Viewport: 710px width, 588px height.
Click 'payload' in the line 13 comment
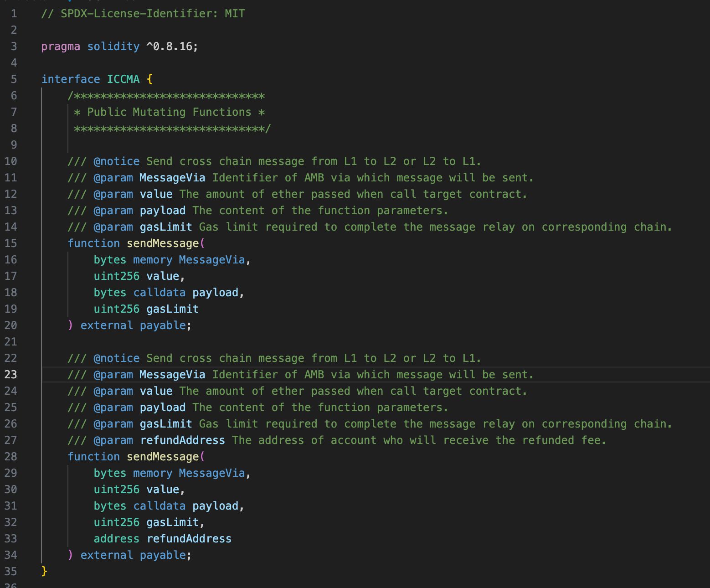pyautogui.click(x=163, y=211)
